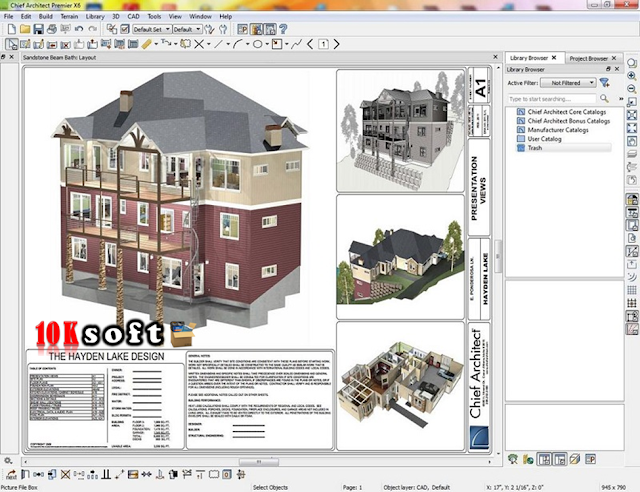Viewport: 640px width, 492px height.
Task: Pick the circle drawing tool
Action: pos(258,44)
